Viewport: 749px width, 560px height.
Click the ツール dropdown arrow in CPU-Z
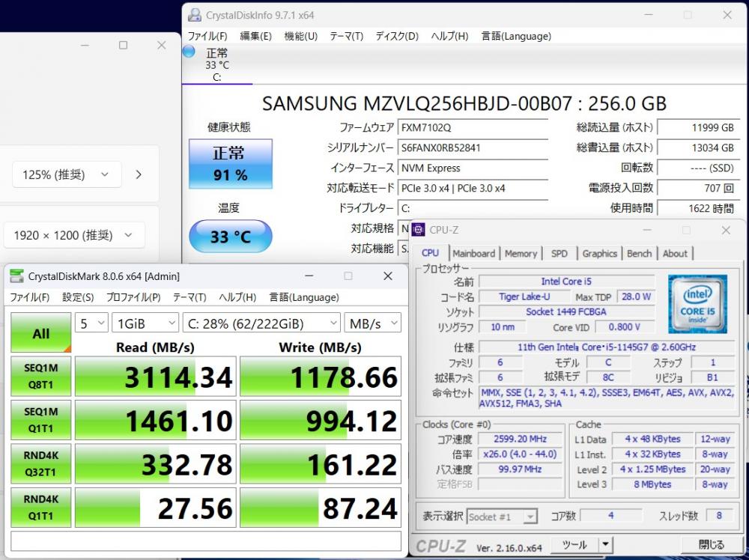pyautogui.click(x=605, y=544)
